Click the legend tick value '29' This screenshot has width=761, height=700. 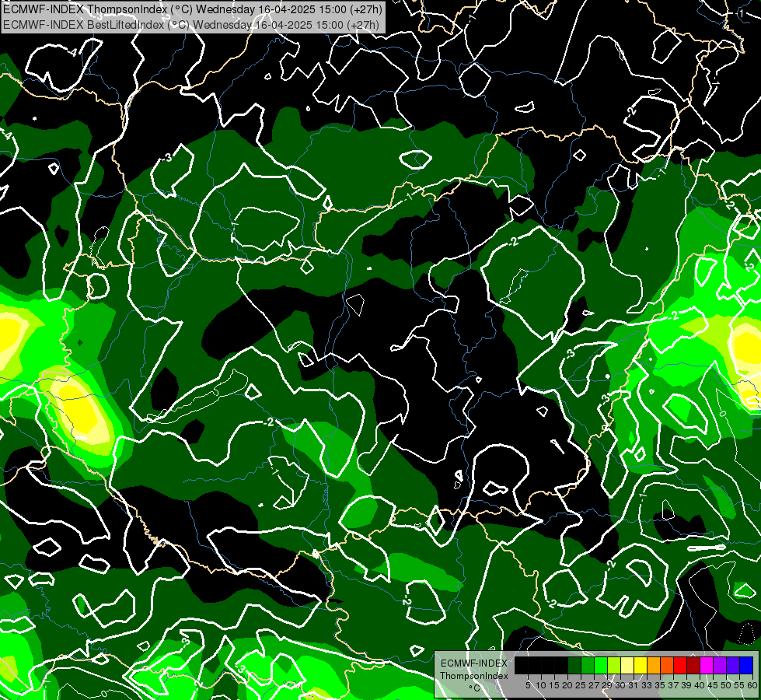[x=607, y=685]
